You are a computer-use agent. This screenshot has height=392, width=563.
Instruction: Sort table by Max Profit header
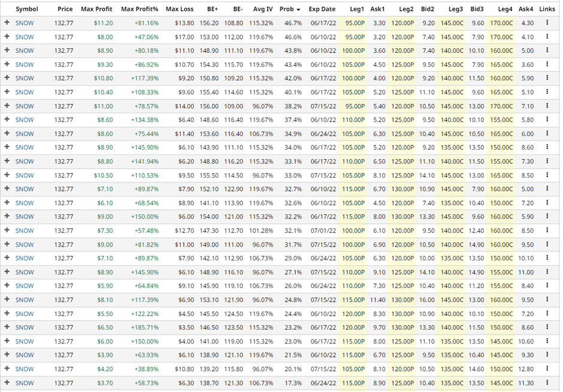[x=96, y=9]
